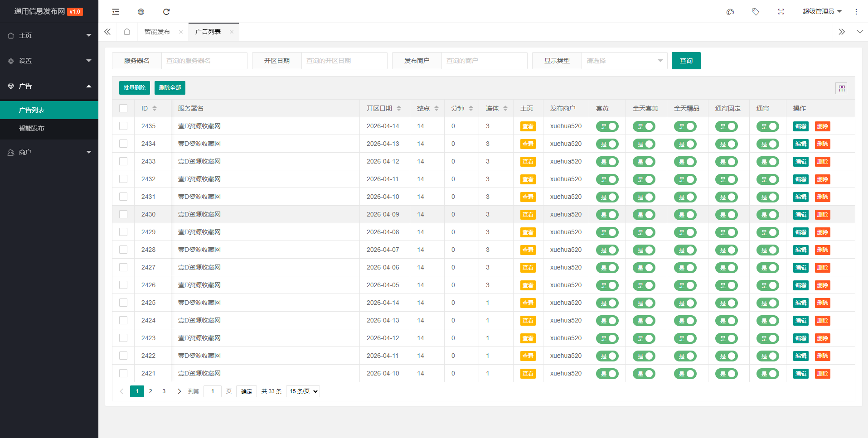The image size is (868, 438).
Task: Enter fullscreen using the expand icon
Action: tap(781, 12)
